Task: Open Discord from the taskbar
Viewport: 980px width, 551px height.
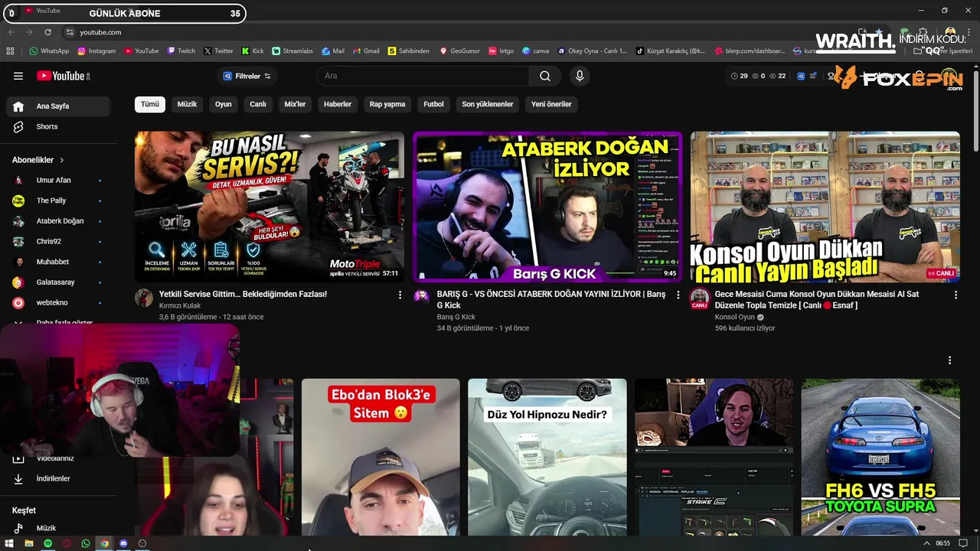Action: pyautogui.click(x=123, y=543)
